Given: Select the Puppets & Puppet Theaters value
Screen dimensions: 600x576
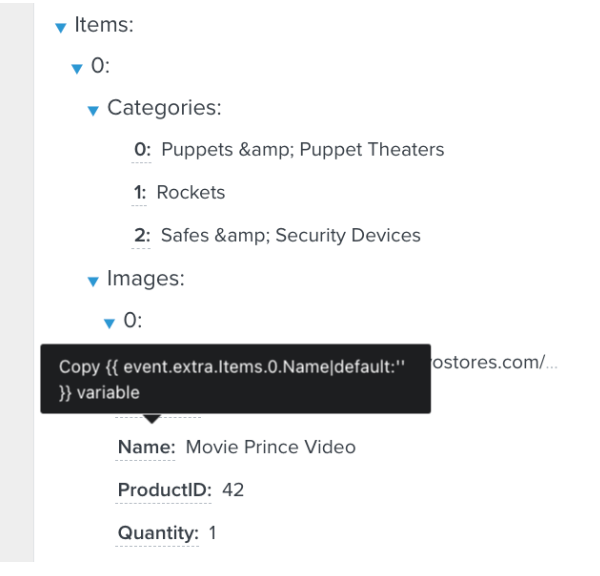Looking at the screenshot, I should (x=302, y=150).
